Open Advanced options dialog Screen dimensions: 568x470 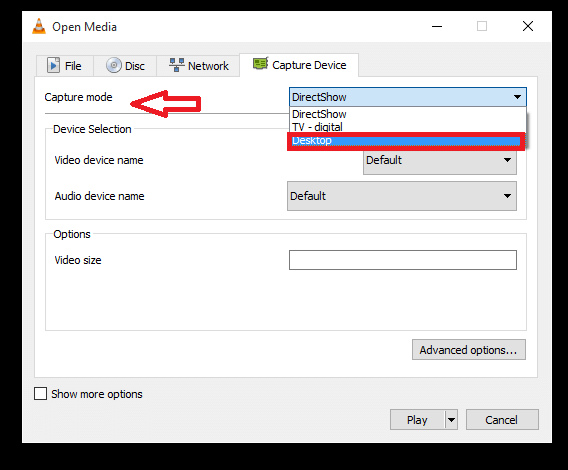coord(469,350)
